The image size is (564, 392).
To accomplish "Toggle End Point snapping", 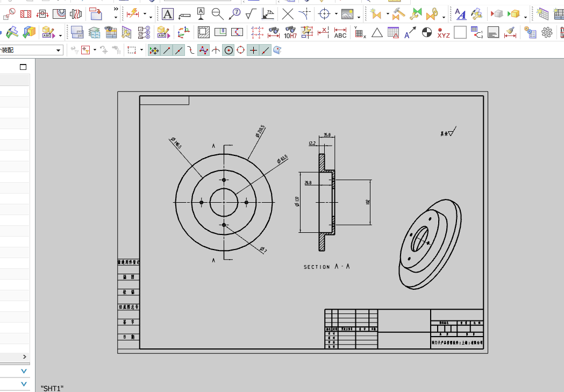I will [167, 51].
